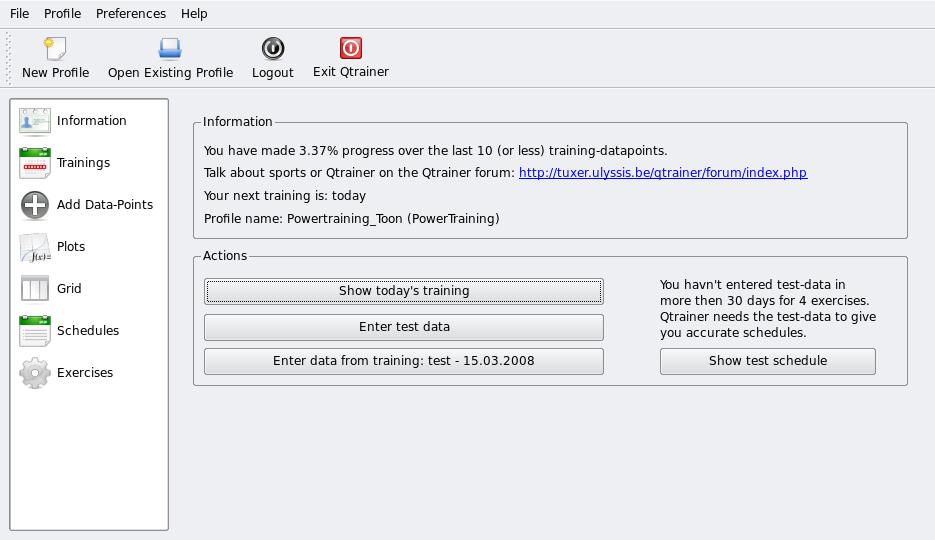Open the Help menu
The image size is (935, 540).
coord(194,13)
